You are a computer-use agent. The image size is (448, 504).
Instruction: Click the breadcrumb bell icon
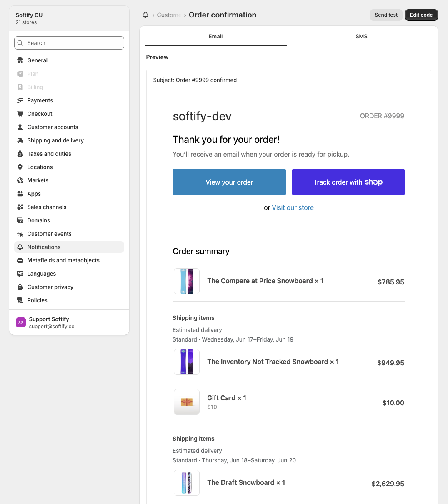click(145, 15)
